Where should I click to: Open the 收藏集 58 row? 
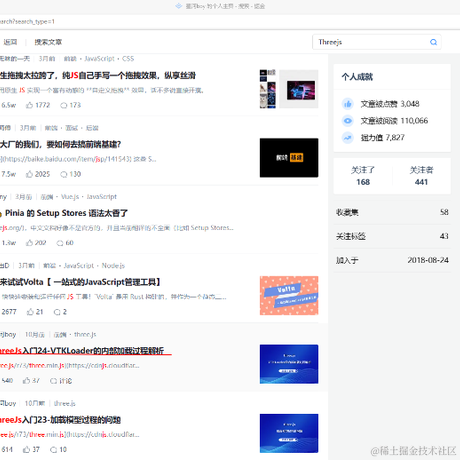[x=392, y=212]
